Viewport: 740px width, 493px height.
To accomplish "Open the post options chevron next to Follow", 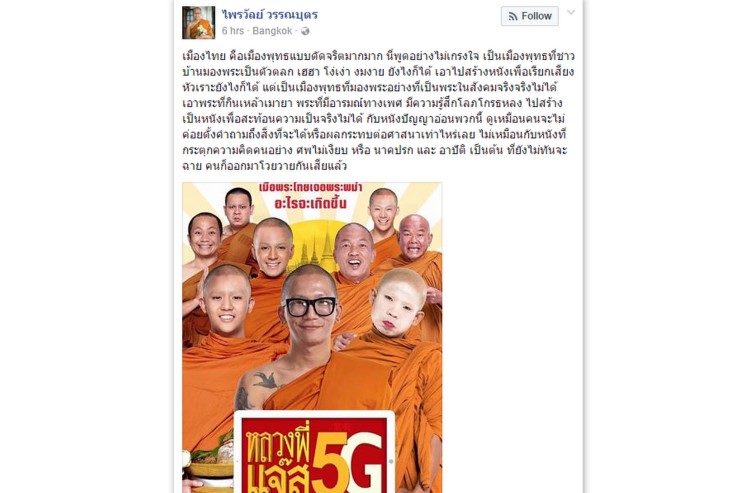I will click(x=571, y=13).
